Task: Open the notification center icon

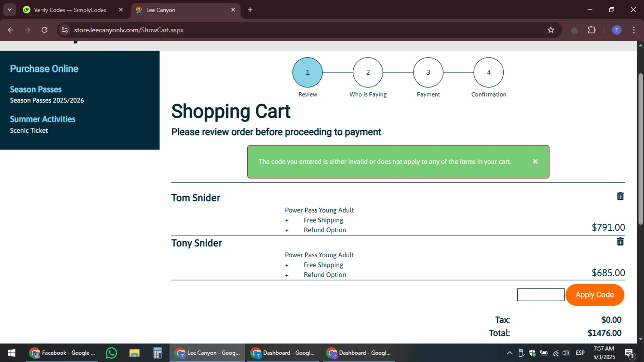Action: coord(630,353)
